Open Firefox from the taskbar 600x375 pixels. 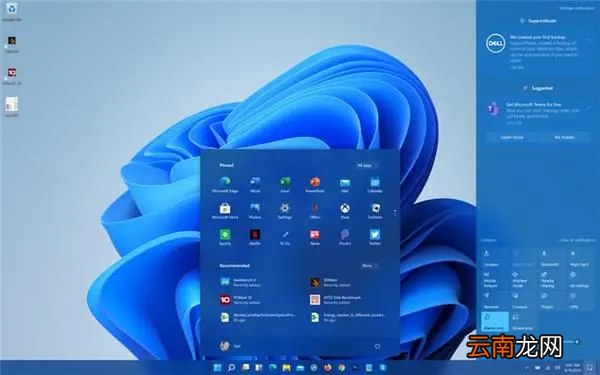click(x=328, y=368)
